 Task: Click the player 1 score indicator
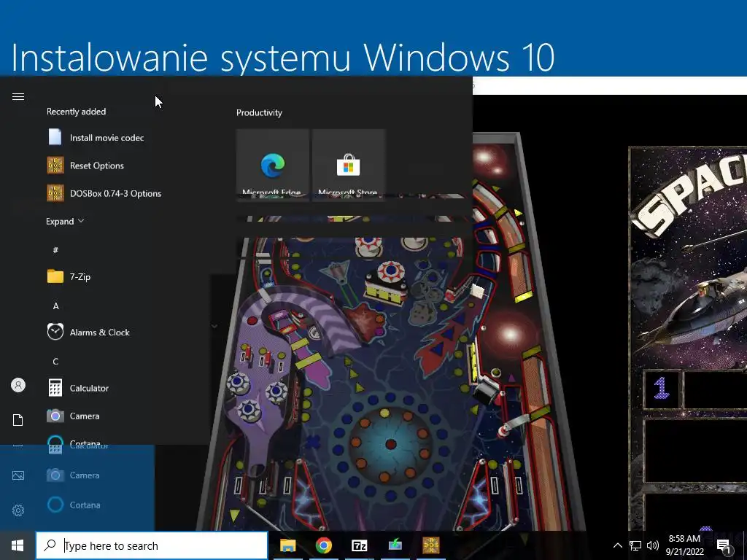[x=661, y=389]
